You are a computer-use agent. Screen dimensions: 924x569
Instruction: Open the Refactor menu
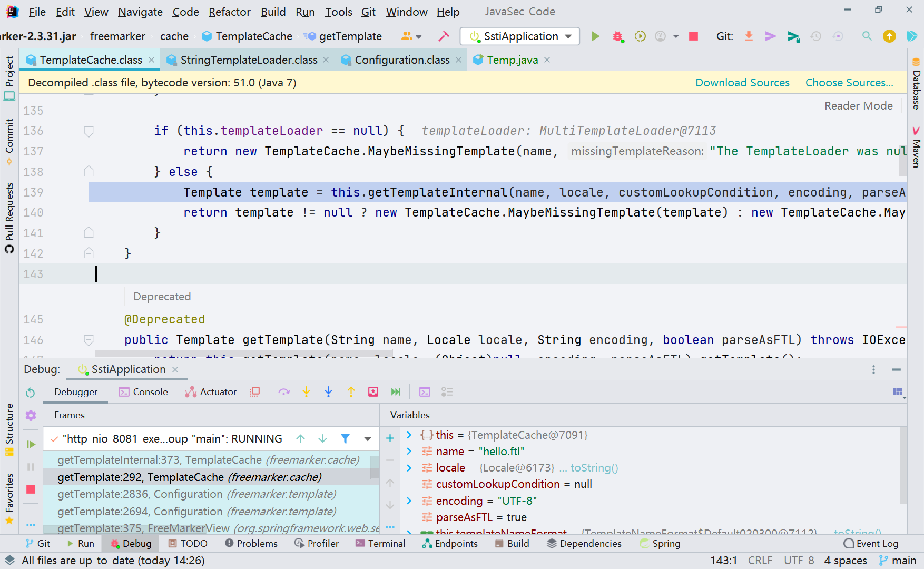229,12
